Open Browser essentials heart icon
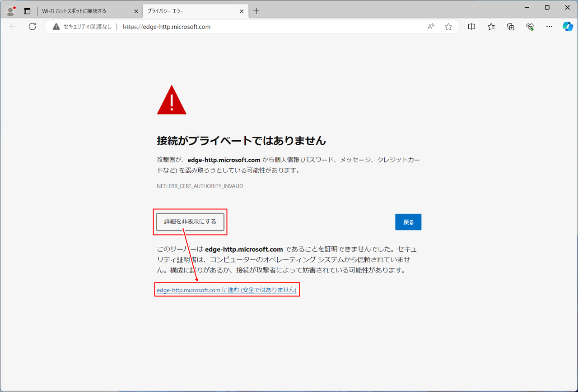578x392 pixels. click(530, 27)
